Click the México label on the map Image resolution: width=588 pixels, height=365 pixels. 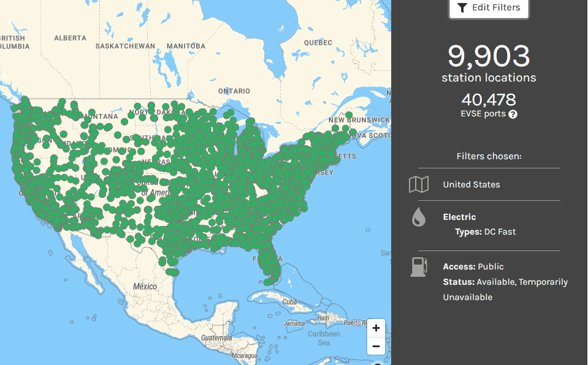click(145, 287)
